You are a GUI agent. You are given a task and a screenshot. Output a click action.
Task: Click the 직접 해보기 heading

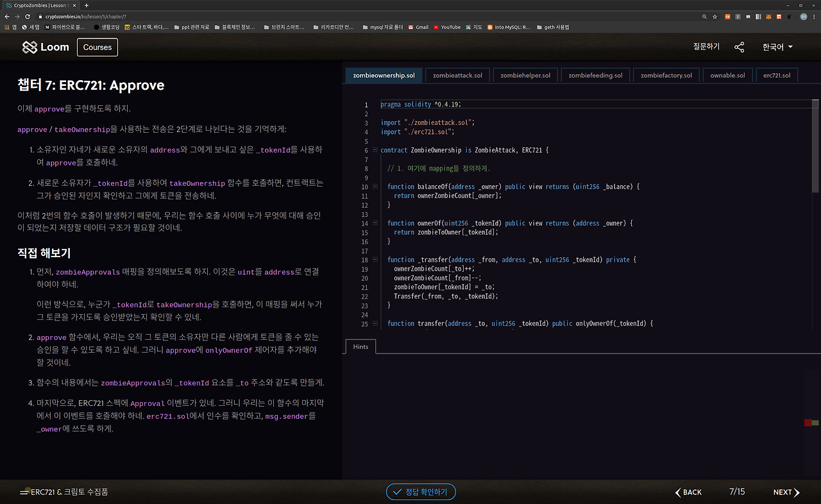coord(44,253)
